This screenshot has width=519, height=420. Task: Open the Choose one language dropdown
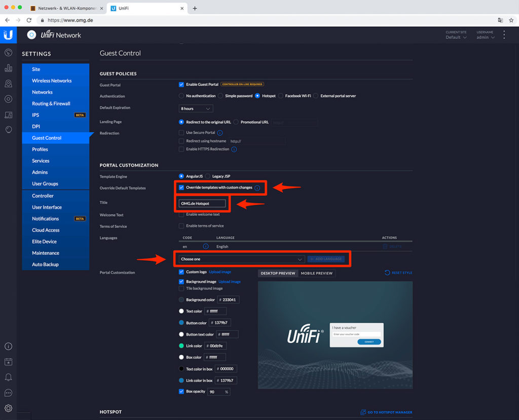coord(241,259)
